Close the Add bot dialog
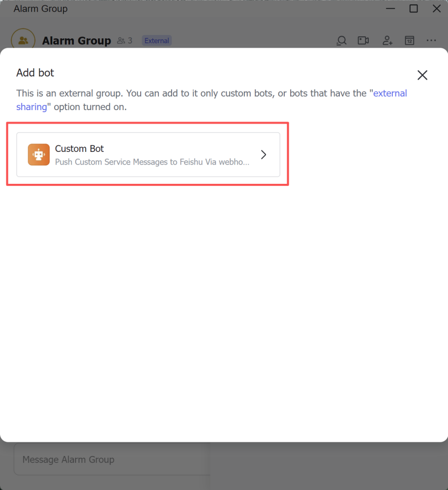Viewport: 448px width, 490px height. pyautogui.click(x=422, y=75)
